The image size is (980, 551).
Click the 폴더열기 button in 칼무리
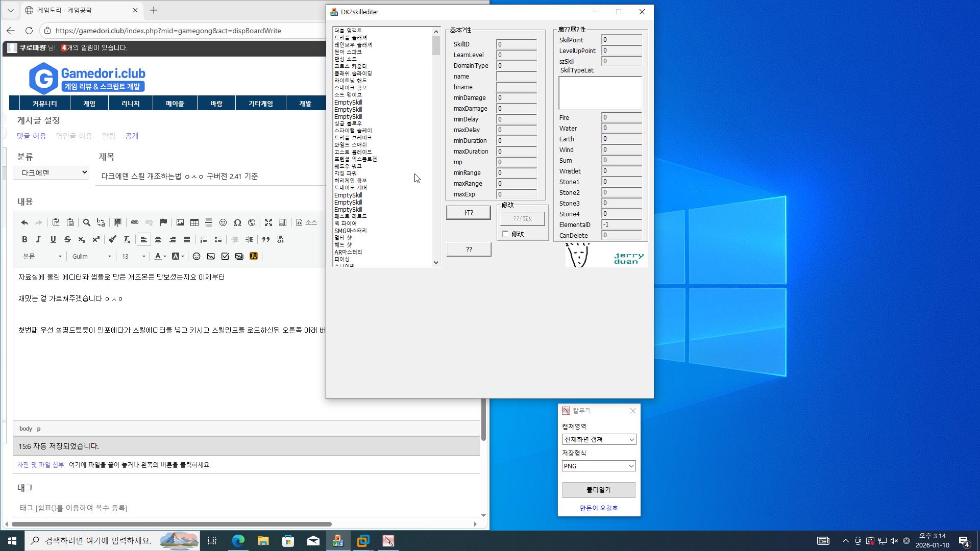pos(598,490)
